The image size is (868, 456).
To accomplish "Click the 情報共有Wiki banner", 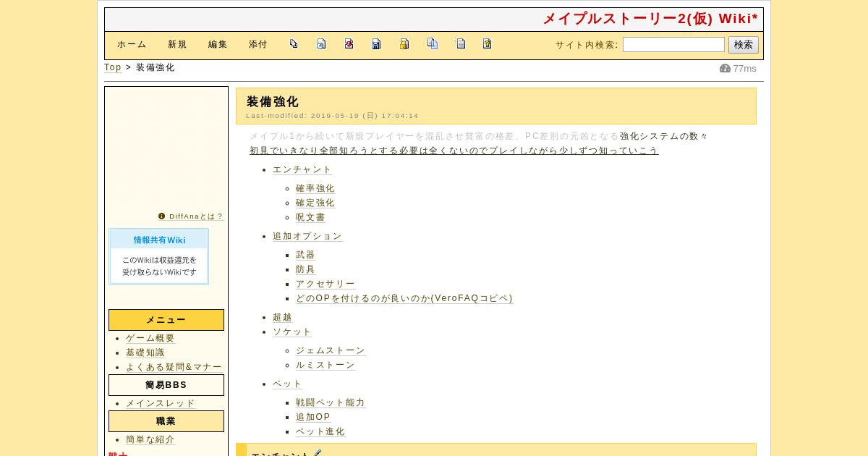I will [x=158, y=256].
